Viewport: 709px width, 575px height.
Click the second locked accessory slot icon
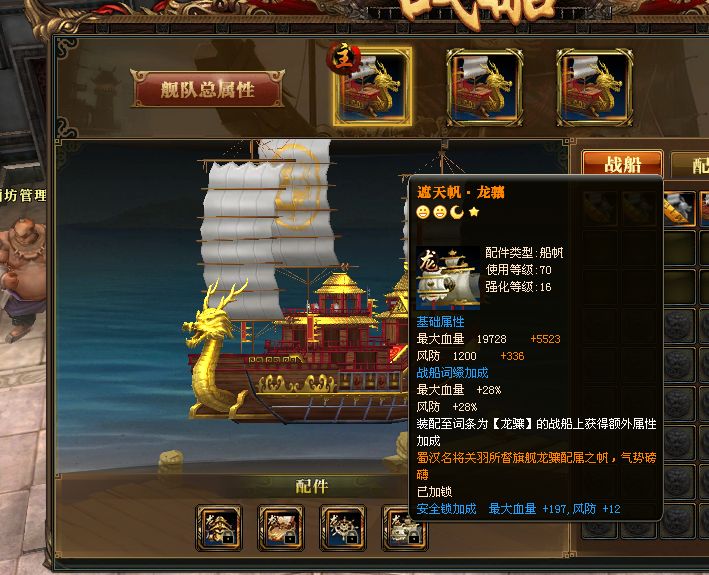(281, 528)
